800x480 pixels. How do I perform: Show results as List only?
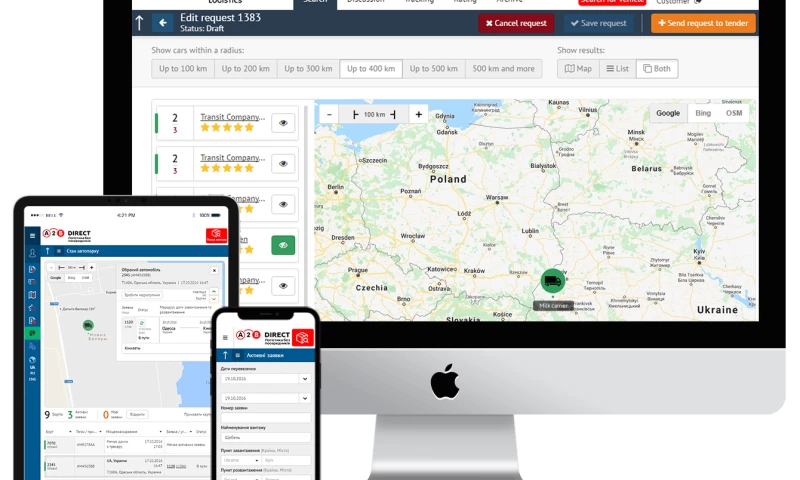coord(617,69)
